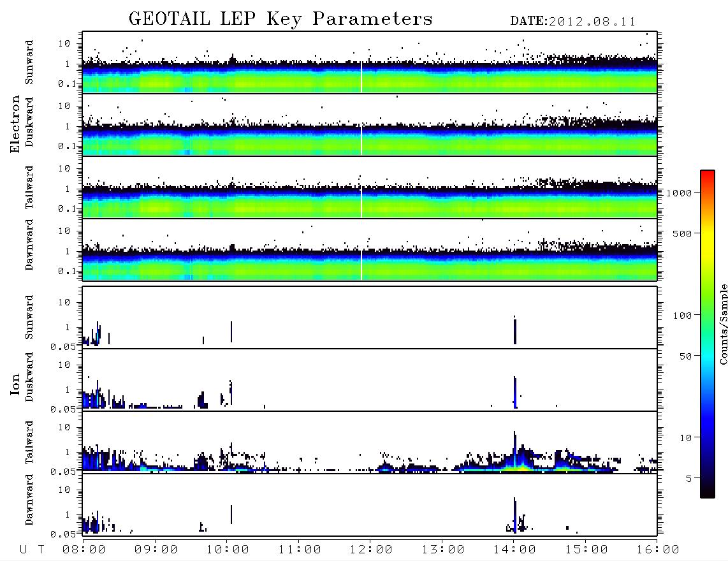Click the colorbar '5' tick value
Viewport: 728px width, 561px height.
pos(688,478)
